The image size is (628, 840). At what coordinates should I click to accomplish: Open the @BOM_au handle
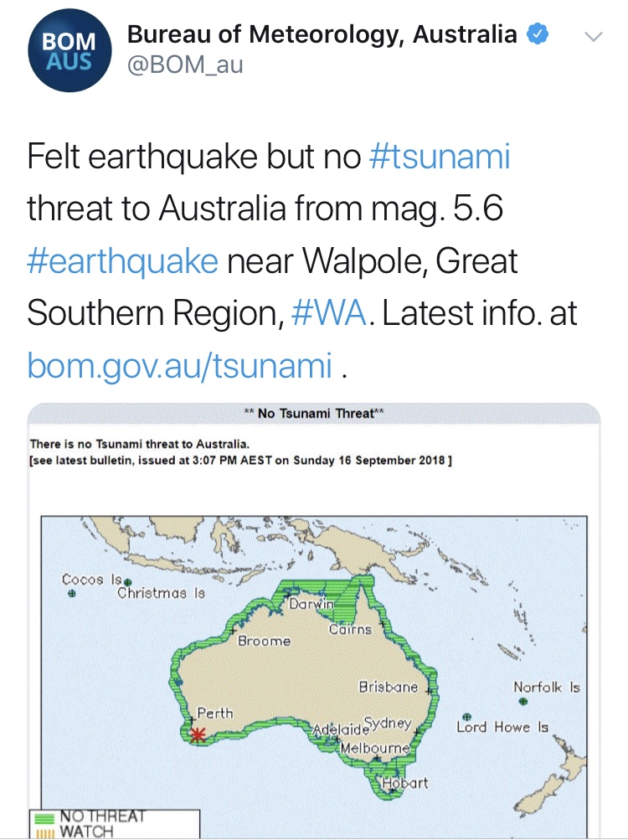tap(185, 64)
